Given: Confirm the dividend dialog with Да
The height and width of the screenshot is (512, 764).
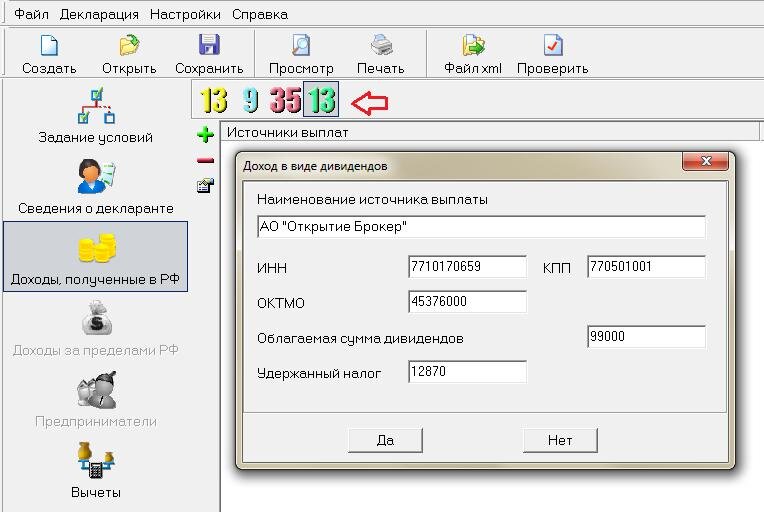Looking at the screenshot, I should click(x=385, y=440).
